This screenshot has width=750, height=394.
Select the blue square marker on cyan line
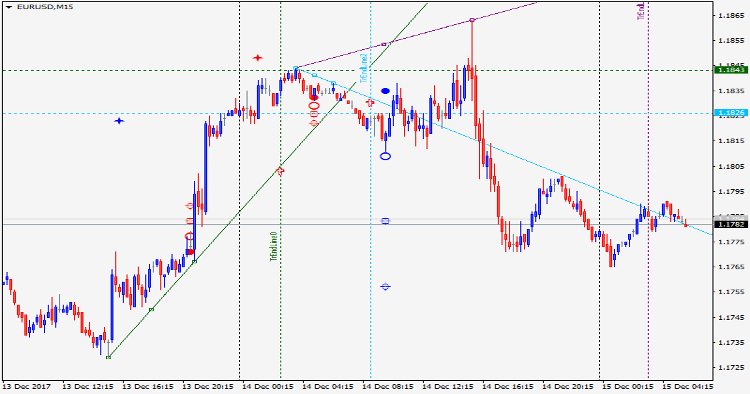[x=386, y=221]
